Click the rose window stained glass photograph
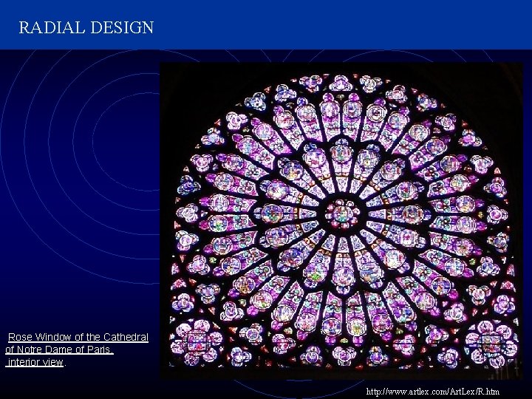Screen dimensions: 532x399 pyautogui.click(x=341, y=220)
